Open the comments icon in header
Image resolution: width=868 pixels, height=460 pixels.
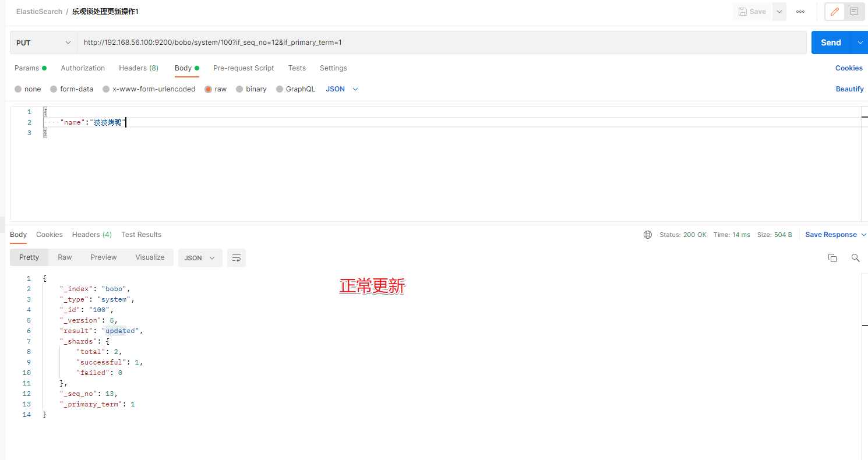tap(853, 12)
